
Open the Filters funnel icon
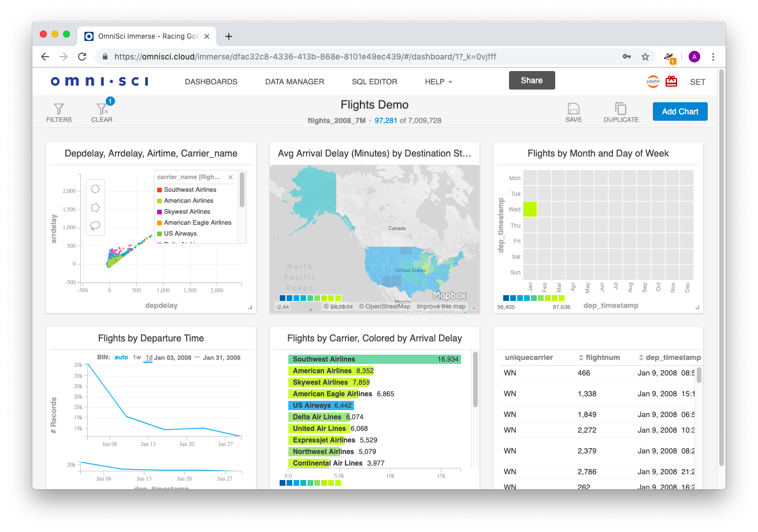coord(59,109)
